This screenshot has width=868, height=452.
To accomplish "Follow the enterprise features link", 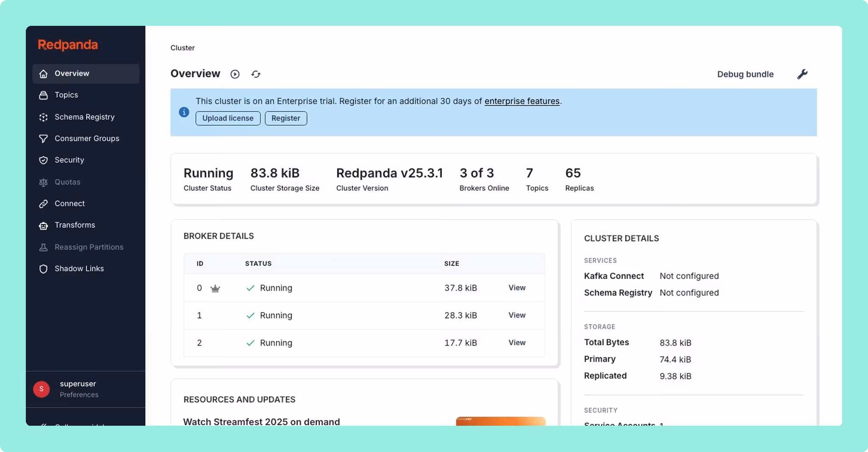I will tap(522, 101).
